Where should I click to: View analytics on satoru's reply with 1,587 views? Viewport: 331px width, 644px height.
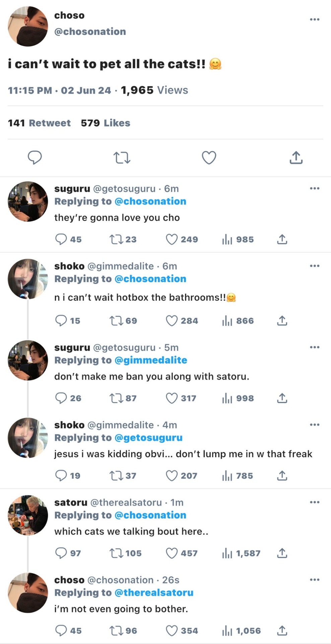[227, 553]
